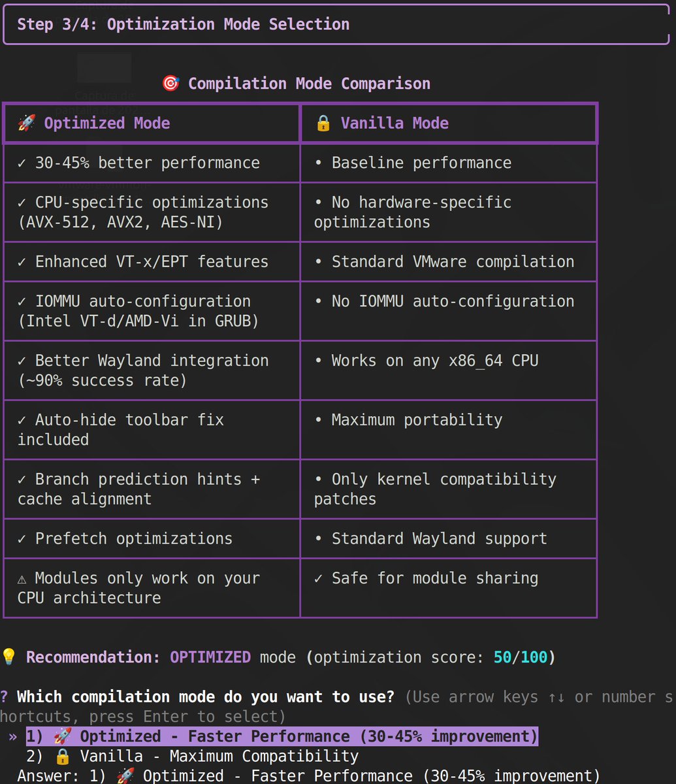
Task: Click the Standard VMware compilation cell
Action: pos(449,261)
